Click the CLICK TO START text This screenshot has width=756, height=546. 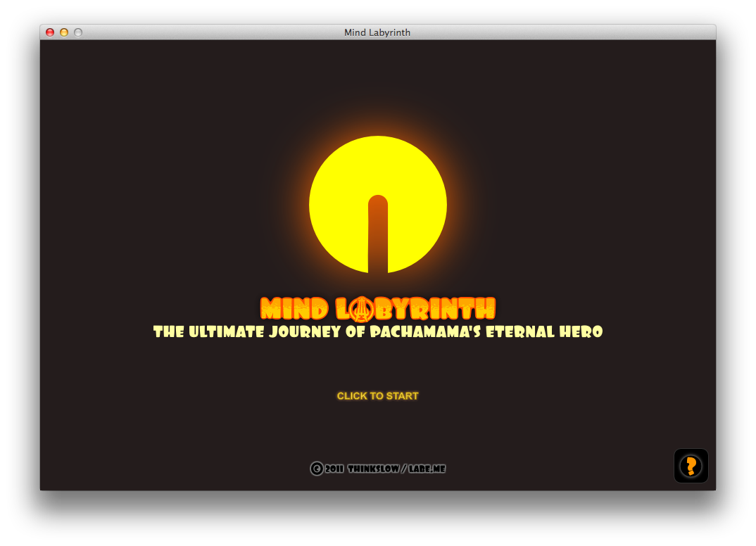click(x=377, y=396)
